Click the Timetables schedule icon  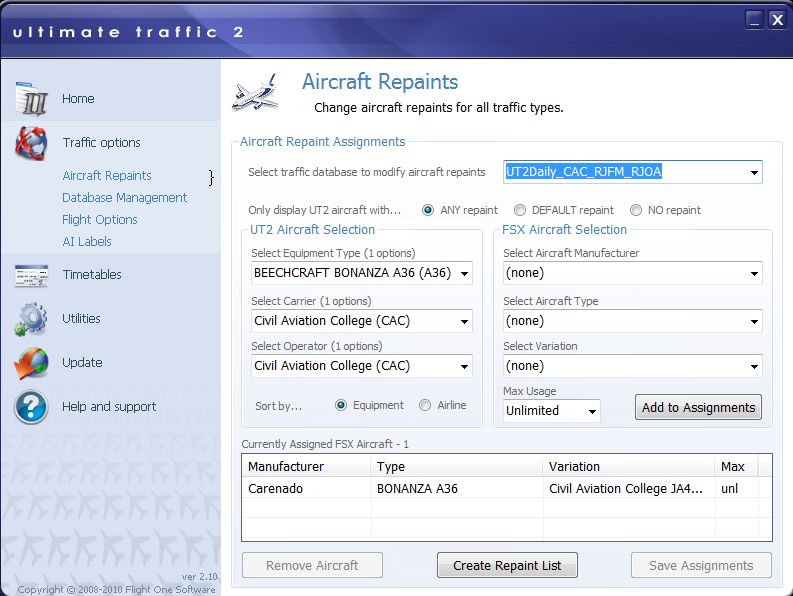click(x=31, y=276)
